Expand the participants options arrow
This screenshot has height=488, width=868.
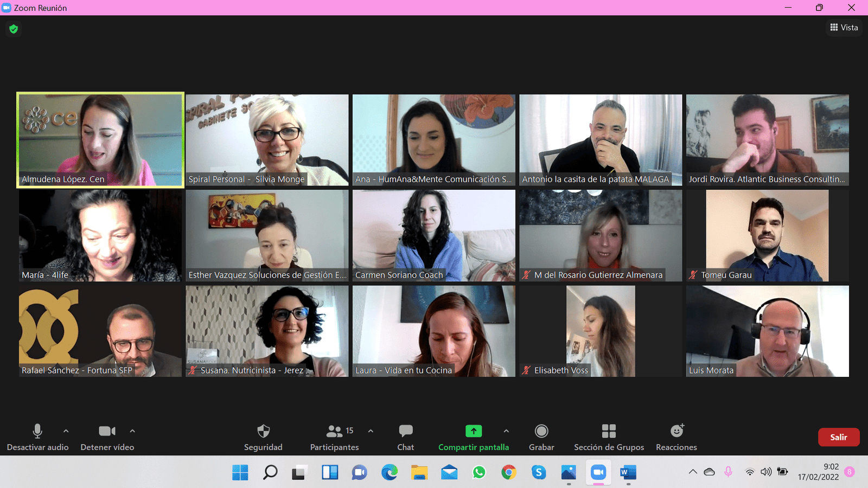coord(371,431)
